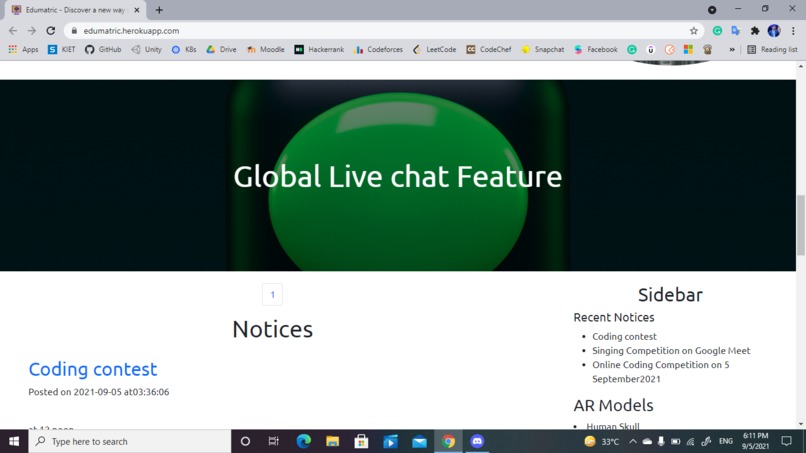
Task: Open the Chrome profile avatar
Action: coord(774,31)
